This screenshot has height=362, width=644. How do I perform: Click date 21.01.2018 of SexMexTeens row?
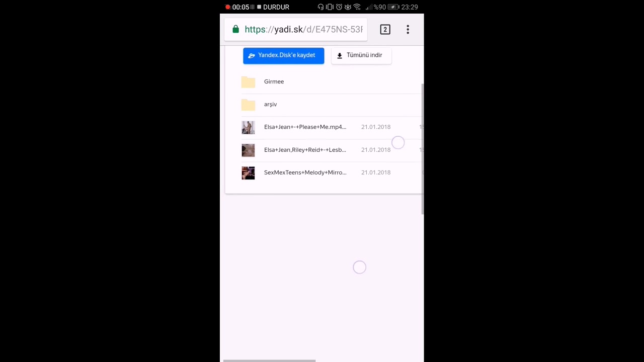click(x=376, y=172)
